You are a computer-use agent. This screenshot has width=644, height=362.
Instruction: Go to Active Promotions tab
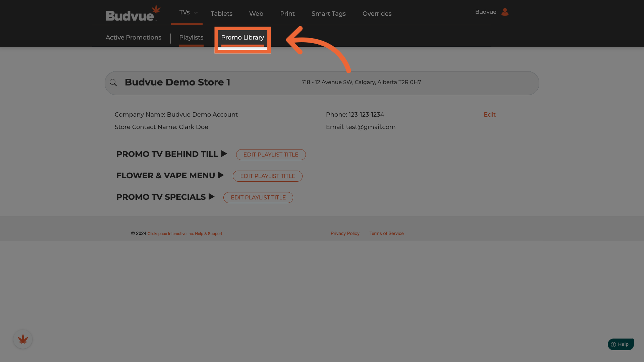pyautogui.click(x=133, y=38)
